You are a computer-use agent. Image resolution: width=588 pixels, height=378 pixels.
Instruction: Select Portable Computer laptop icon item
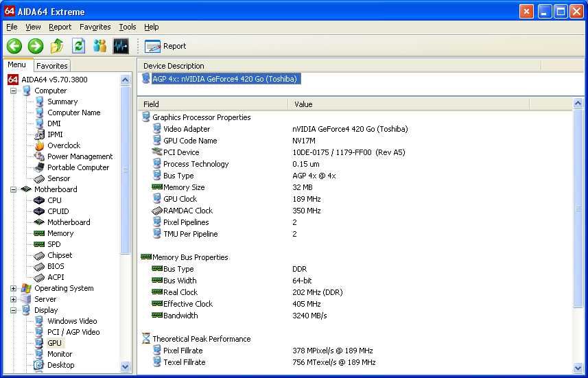[x=39, y=167]
